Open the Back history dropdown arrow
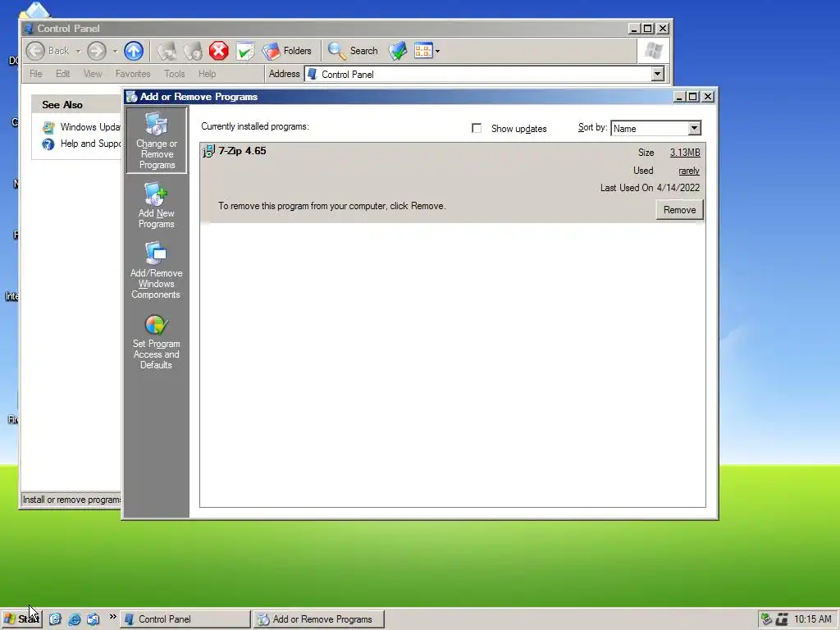The height and width of the screenshot is (630, 840). coord(78,51)
